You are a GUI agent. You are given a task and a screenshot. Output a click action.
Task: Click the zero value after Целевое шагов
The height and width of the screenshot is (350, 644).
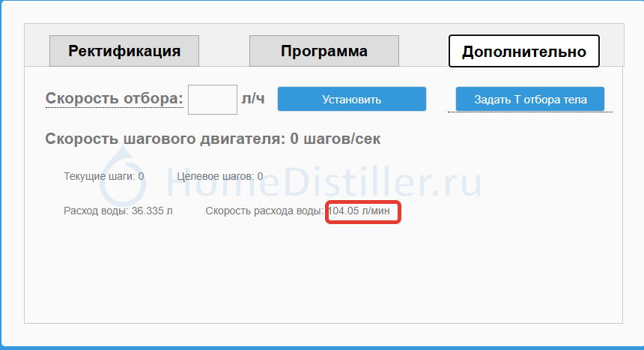coord(260,176)
